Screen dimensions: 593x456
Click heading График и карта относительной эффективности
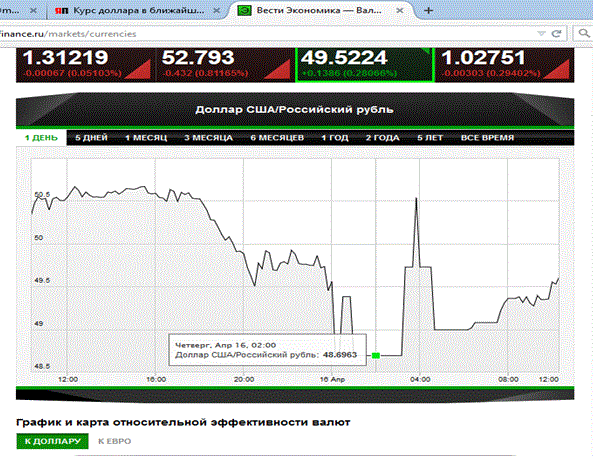(x=183, y=422)
